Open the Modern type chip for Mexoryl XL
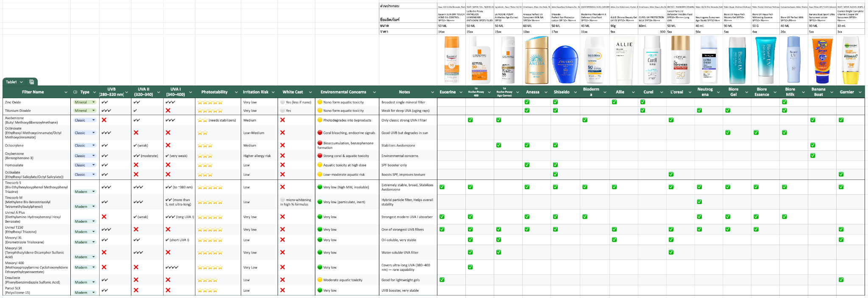This screenshot has width=868, height=298. coord(84,242)
